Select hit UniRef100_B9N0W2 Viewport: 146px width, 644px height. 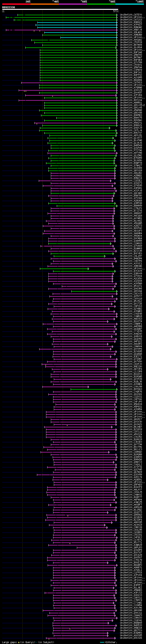tap(131, 27)
